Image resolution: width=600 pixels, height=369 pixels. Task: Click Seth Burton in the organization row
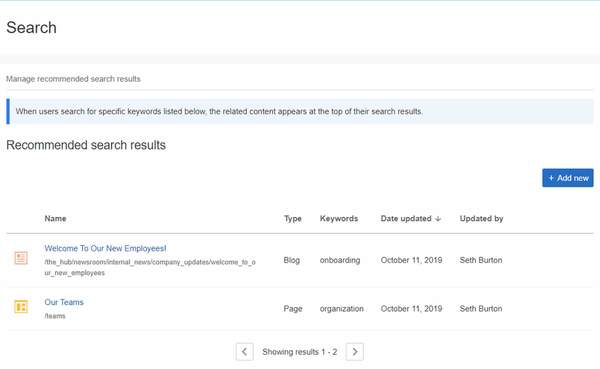tap(481, 309)
